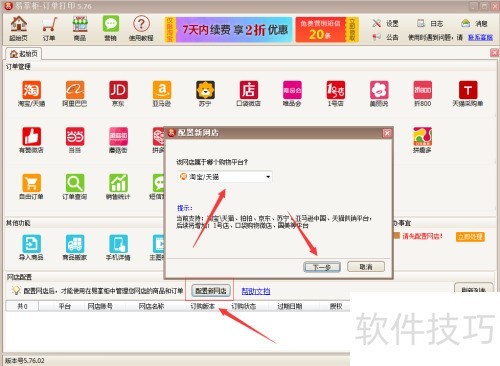Image resolution: width=500 pixels, height=366 pixels.
Task: Switch to the 起始页 tab
Action: click(x=23, y=54)
